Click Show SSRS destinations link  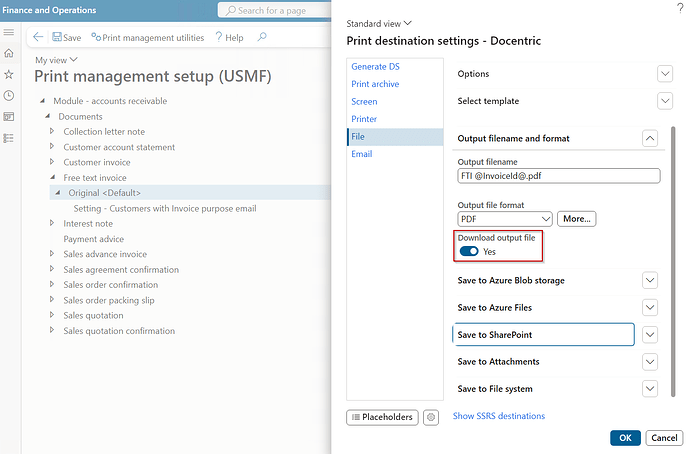click(x=499, y=416)
